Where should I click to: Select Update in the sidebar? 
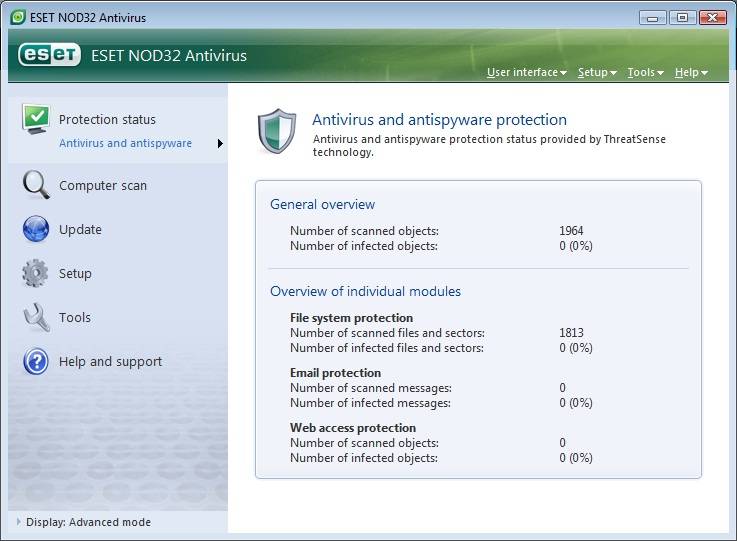(x=80, y=229)
